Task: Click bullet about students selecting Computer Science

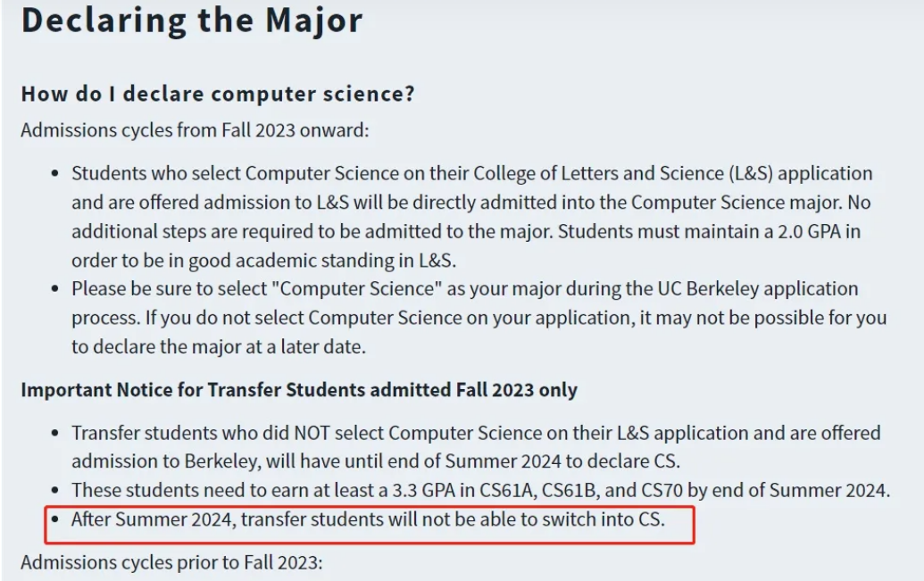Action: click(x=471, y=217)
